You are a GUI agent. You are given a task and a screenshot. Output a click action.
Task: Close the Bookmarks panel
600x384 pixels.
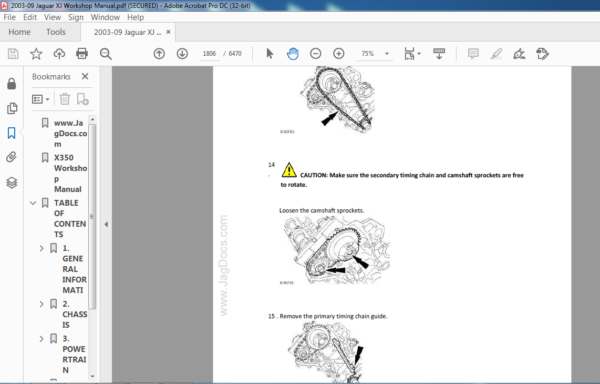click(x=85, y=76)
